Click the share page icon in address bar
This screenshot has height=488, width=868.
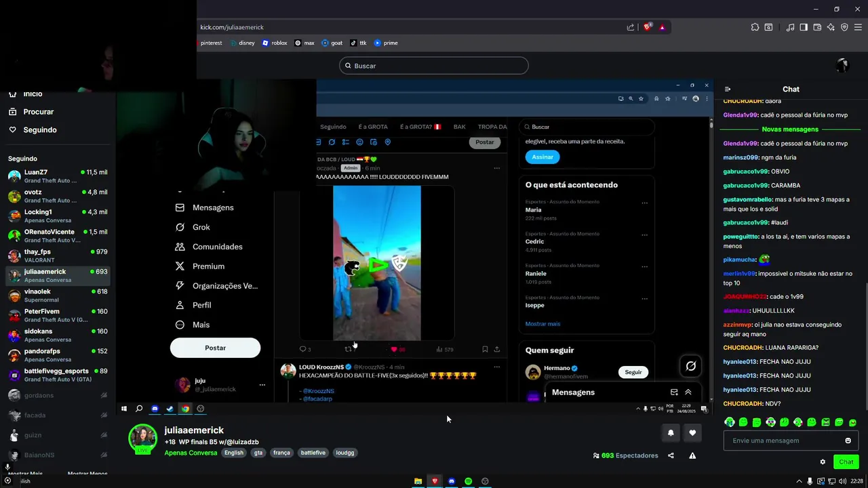coord(631,27)
